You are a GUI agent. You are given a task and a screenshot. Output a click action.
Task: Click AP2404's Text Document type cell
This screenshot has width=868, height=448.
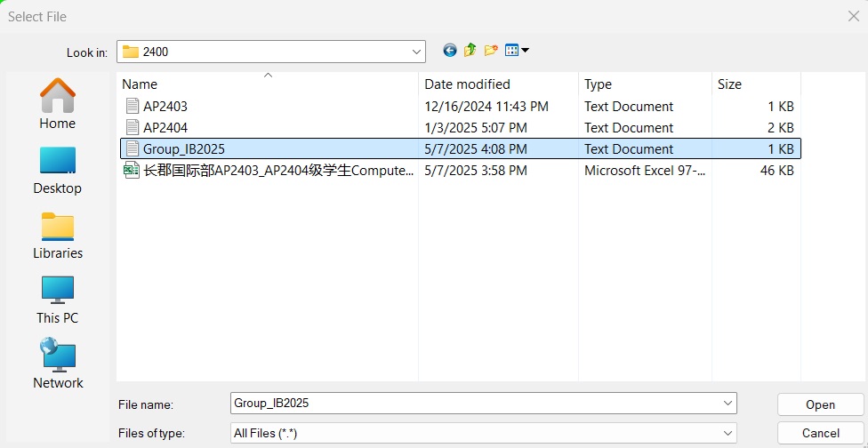point(629,128)
